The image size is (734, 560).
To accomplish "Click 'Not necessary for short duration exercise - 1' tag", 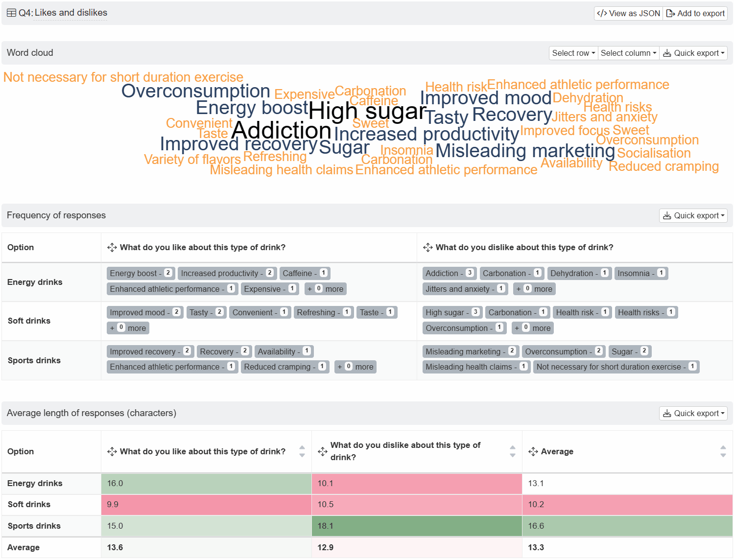I will [x=616, y=367].
